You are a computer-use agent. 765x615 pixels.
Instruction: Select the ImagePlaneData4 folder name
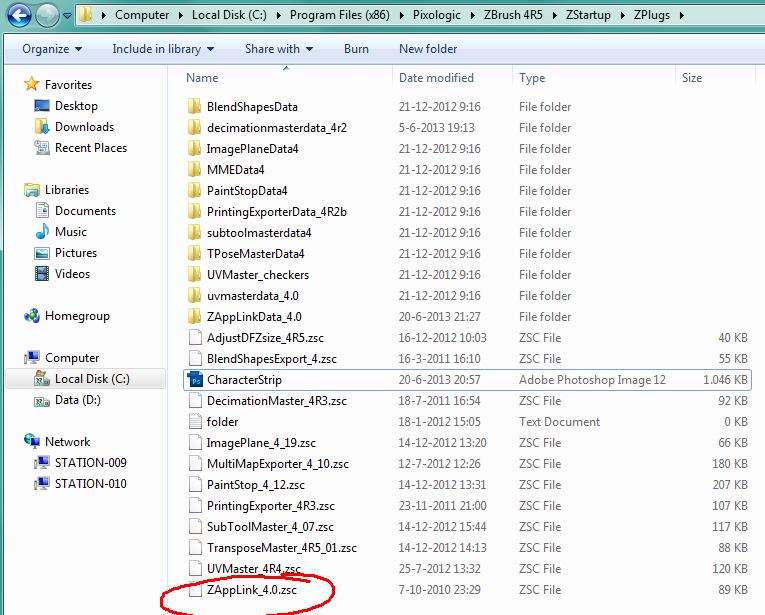(252, 149)
